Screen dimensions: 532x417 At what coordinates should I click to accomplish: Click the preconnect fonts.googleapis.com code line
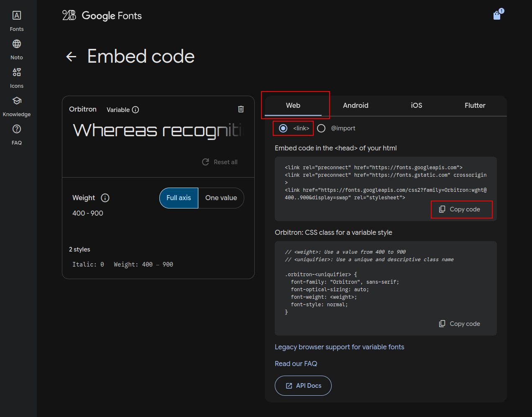point(373,168)
